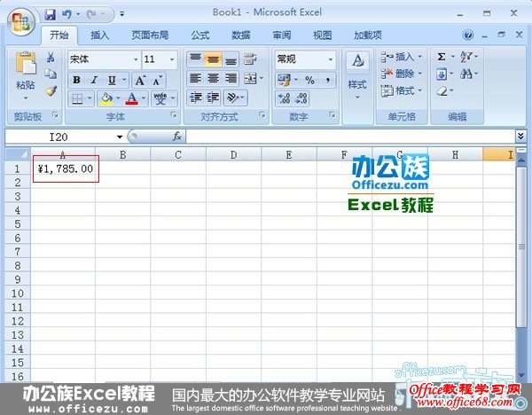Viewport: 532px width, 415px height.
Task: Cut selection with scissors icon
Action: (x=51, y=58)
